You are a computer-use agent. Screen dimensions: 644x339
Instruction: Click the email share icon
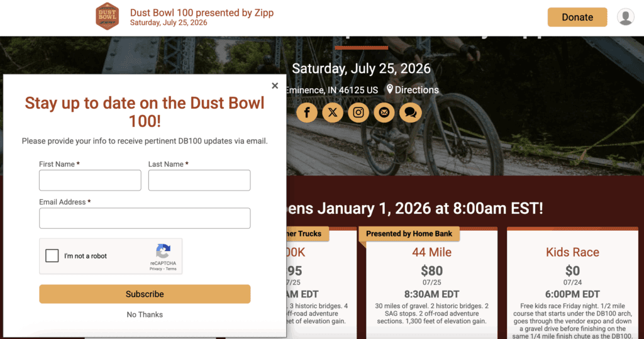pyautogui.click(x=384, y=113)
